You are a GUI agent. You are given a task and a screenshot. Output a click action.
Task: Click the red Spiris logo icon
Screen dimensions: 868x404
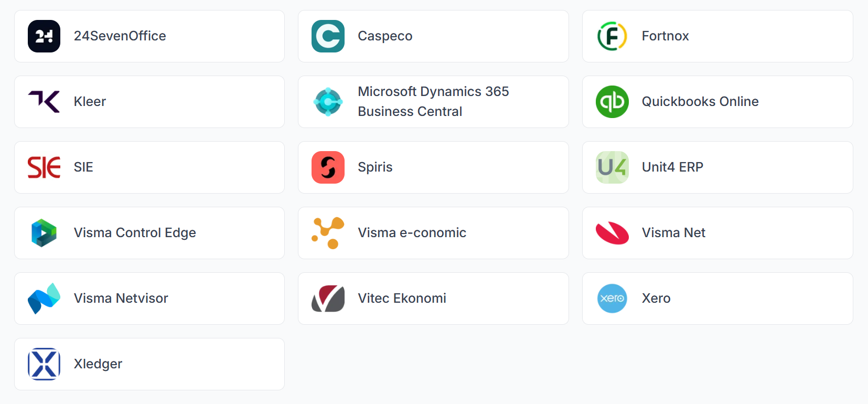tap(328, 167)
